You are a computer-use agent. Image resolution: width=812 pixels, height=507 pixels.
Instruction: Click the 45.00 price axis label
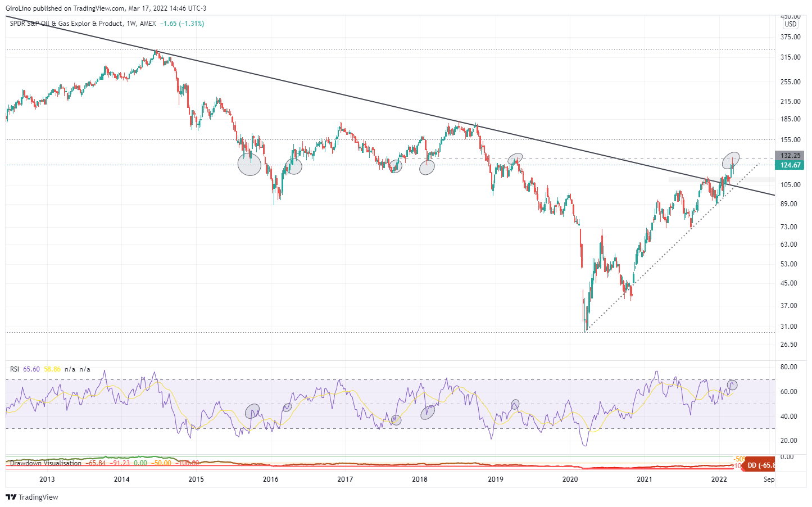pyautogui.click(x=789, y=283)
